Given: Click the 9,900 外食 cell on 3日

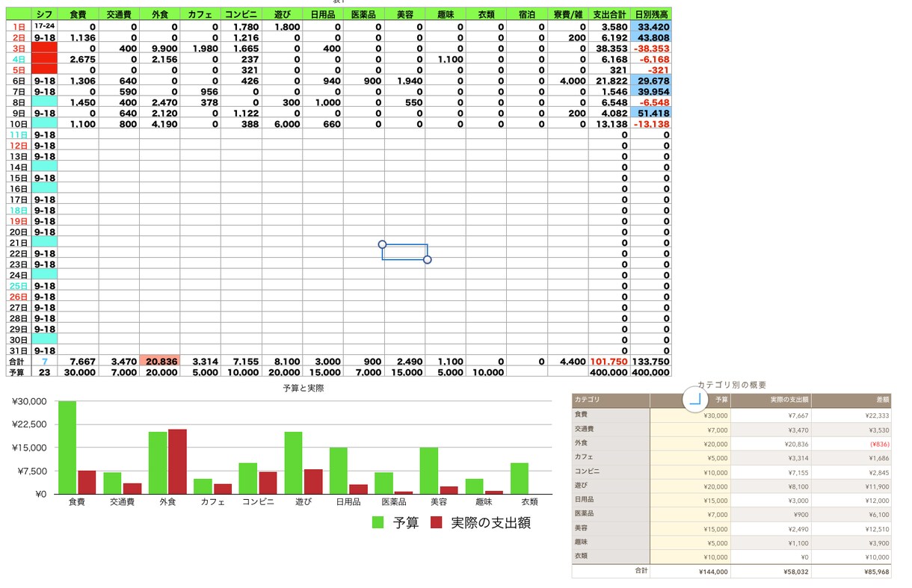Looking at the screenshot, I should pyautogui.click(x=159, y=48).
